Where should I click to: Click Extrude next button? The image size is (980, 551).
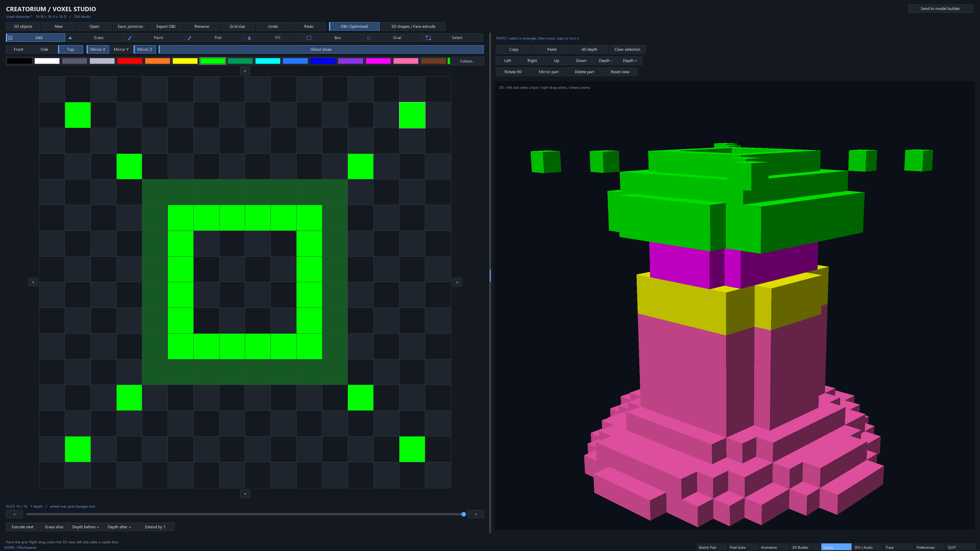[x=22, y=527]
